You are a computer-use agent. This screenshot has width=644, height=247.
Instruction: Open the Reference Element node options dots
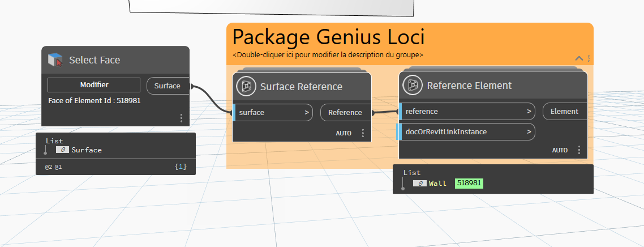(x=579, y=150)
